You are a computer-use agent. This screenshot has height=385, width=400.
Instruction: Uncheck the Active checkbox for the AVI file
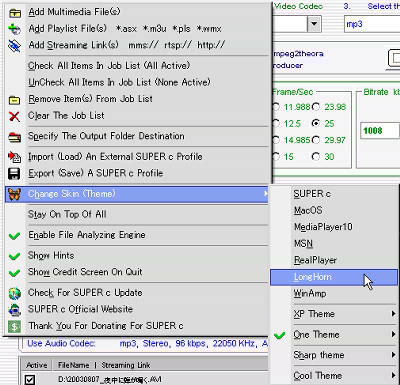(30, 380)
